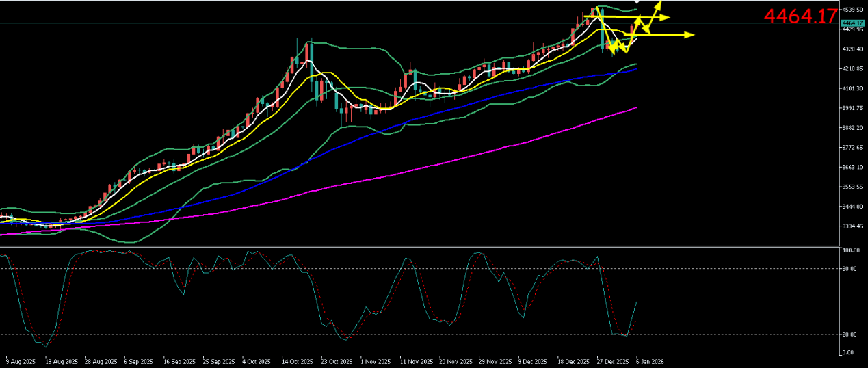Click the 18 Dec 2025 date label

click(x=573, y=361)
